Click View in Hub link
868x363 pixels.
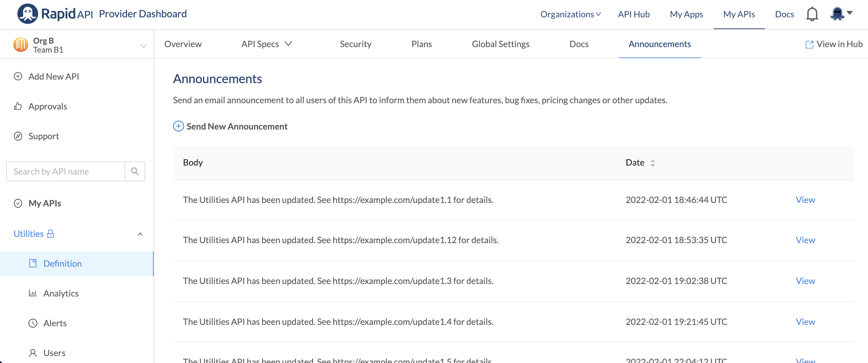pyautogui.click(x=839, y=44)
